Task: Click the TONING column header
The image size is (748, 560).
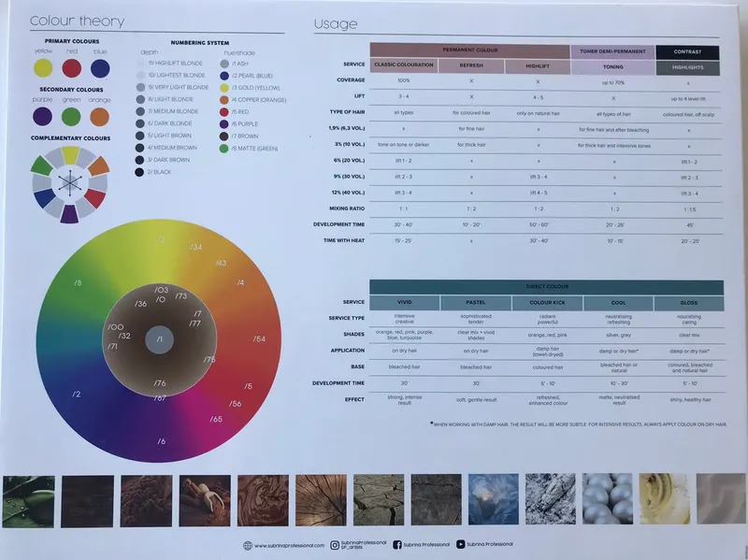Action: click(613, 67)
